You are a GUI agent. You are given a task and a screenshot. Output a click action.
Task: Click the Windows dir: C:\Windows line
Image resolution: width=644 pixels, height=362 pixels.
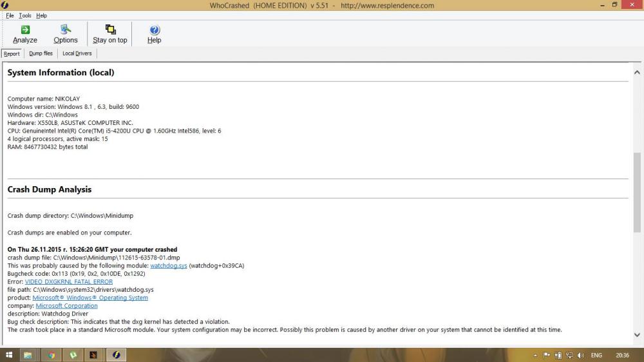point(43,115)
